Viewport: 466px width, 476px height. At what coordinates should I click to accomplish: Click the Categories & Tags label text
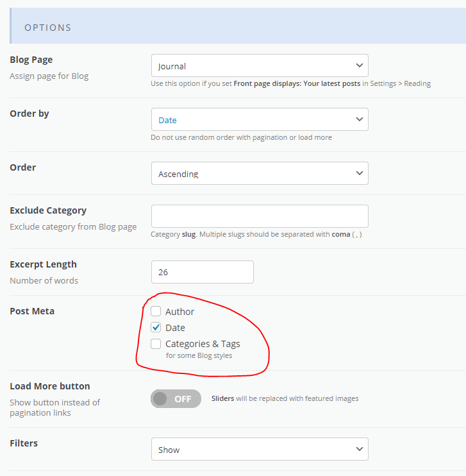[x=203, y=344]
